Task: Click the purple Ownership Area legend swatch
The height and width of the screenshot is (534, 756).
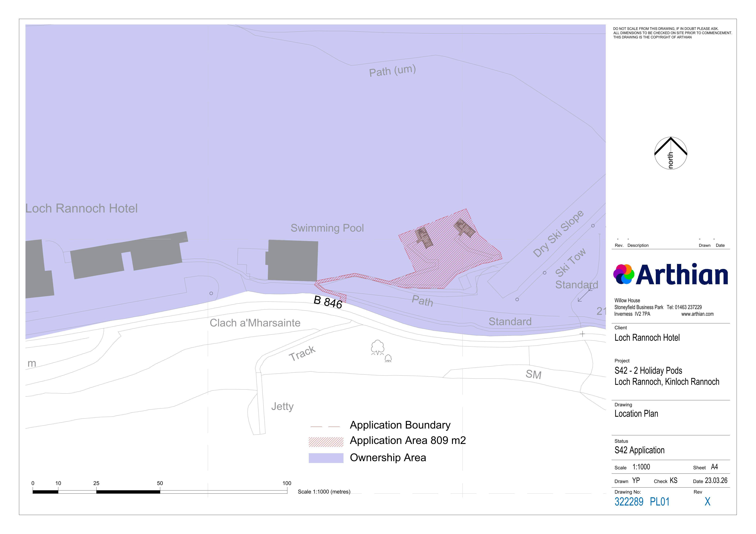Action: (326, 458)
